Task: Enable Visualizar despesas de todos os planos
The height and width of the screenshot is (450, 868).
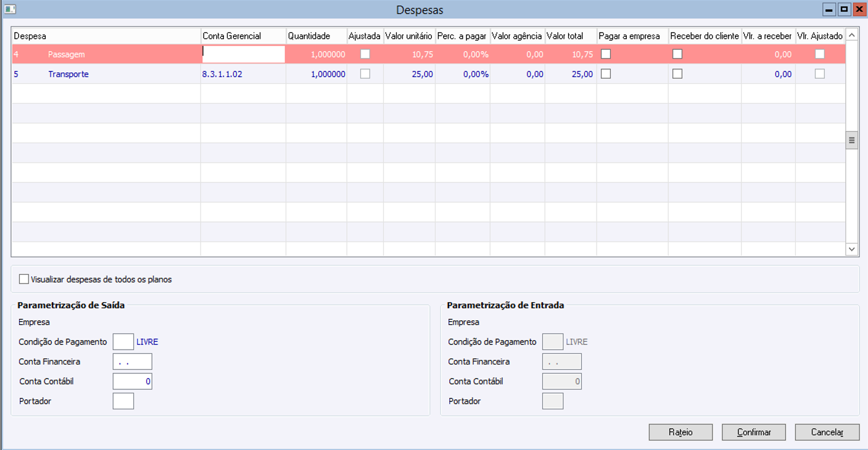Action: click(x=24, y=279)
